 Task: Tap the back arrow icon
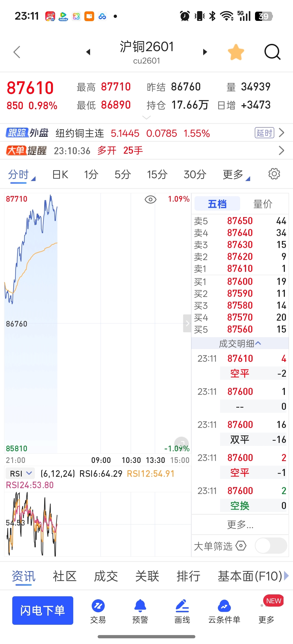17,52
